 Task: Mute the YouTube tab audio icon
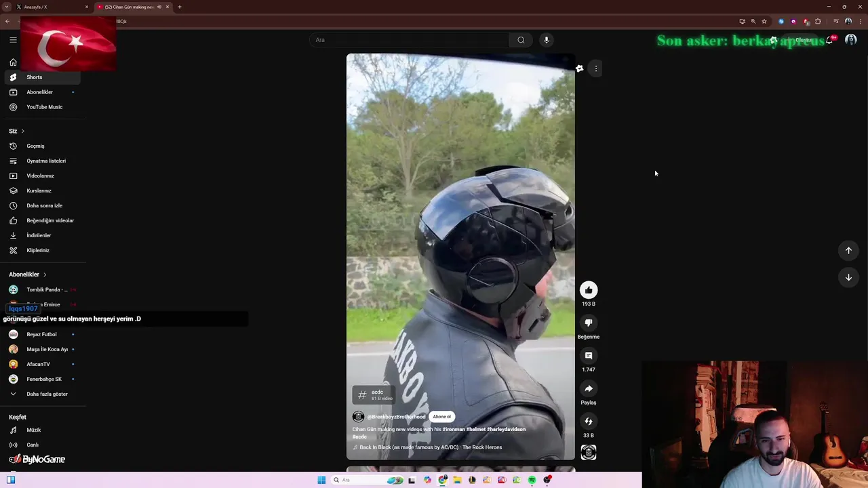pos(159,7)
